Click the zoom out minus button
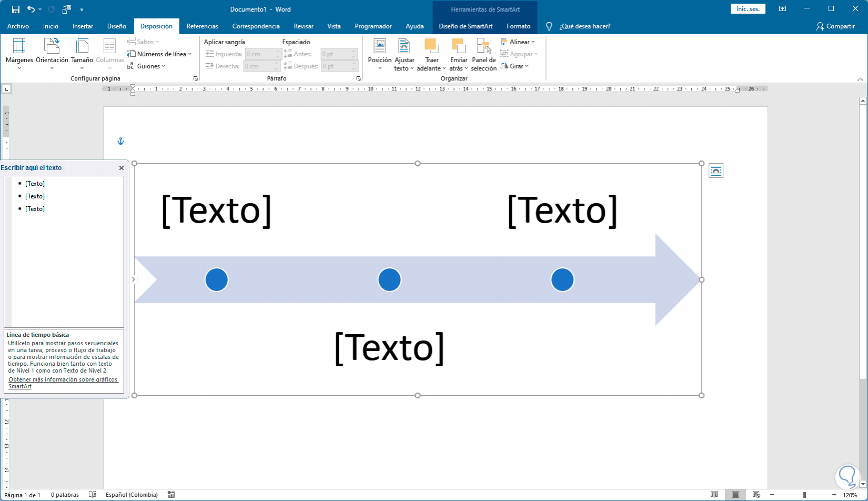 pos(772,495)
